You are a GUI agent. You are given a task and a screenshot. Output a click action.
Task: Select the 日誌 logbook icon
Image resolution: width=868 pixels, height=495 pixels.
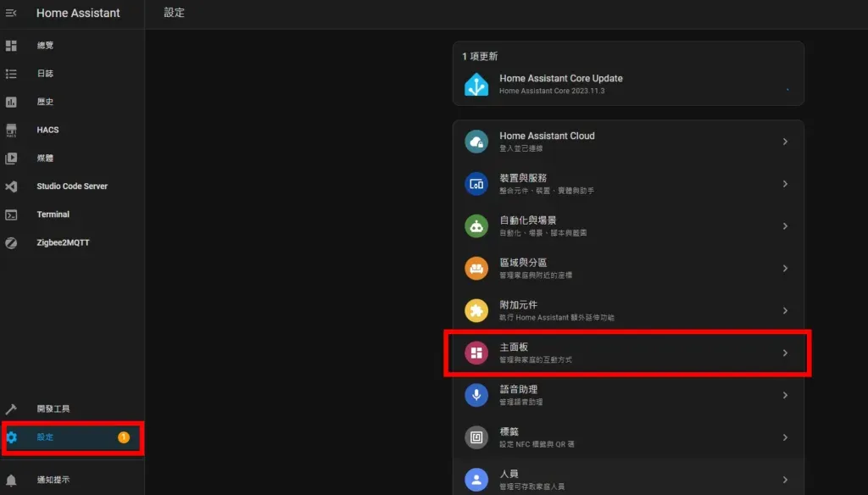click(10, 74)
